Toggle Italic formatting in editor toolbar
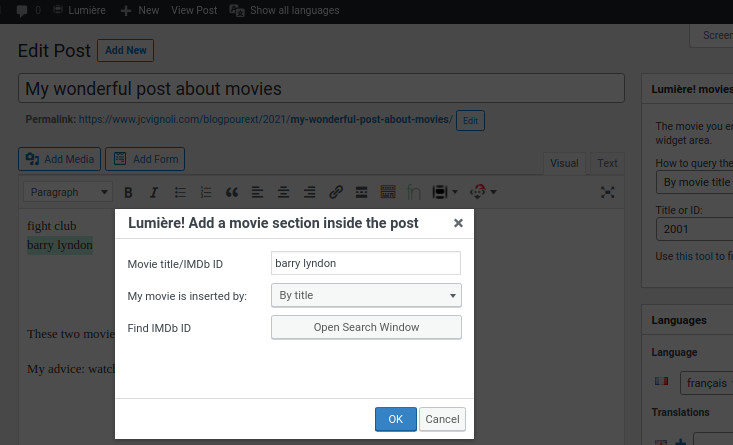 point(154,192)
